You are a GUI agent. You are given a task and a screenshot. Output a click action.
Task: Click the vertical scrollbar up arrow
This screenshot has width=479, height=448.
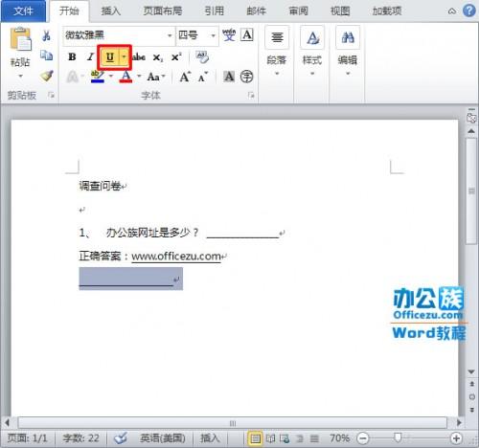[471, 131]
